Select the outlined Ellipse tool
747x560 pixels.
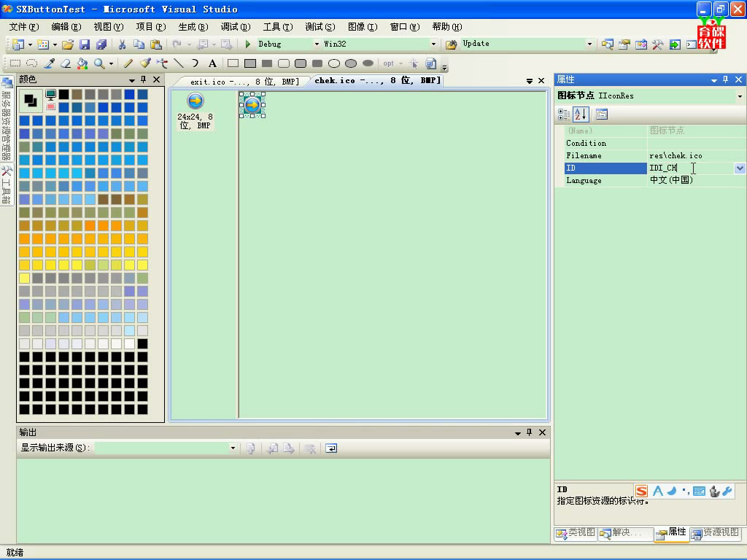pyautogui.click(x=334, y=63)
